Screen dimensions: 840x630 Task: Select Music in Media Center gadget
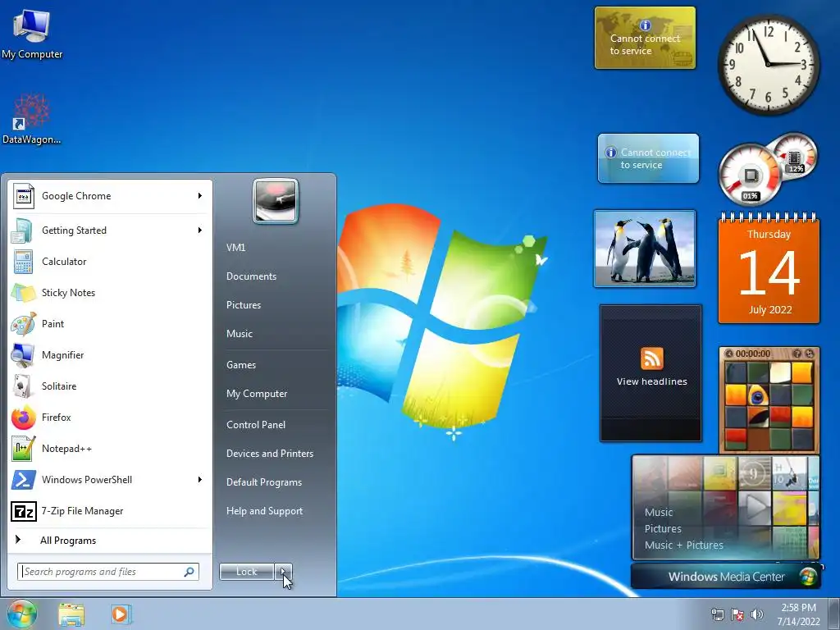pos(659,512)
